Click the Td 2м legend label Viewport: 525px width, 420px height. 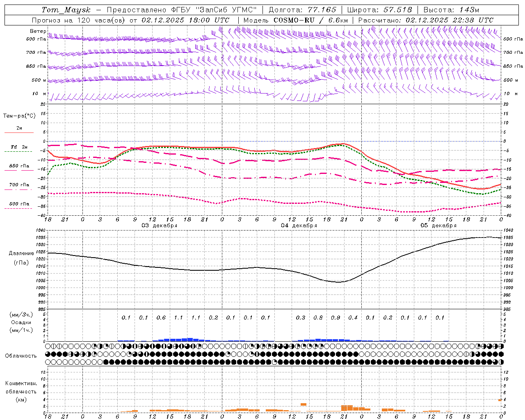[19, 147]
